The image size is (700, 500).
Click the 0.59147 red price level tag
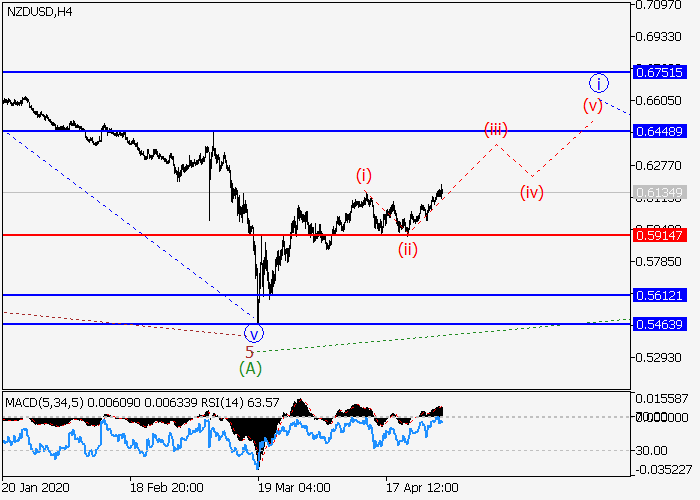659,235
